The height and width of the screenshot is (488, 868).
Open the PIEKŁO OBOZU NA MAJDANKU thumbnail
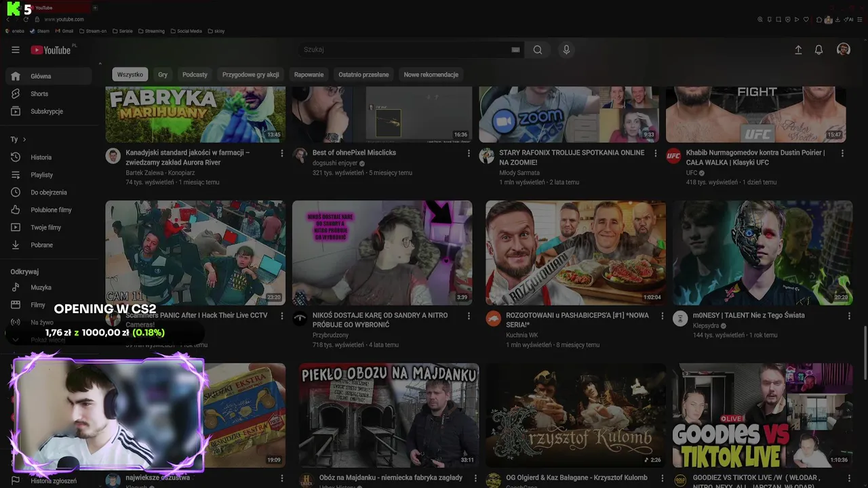(389, 415)
